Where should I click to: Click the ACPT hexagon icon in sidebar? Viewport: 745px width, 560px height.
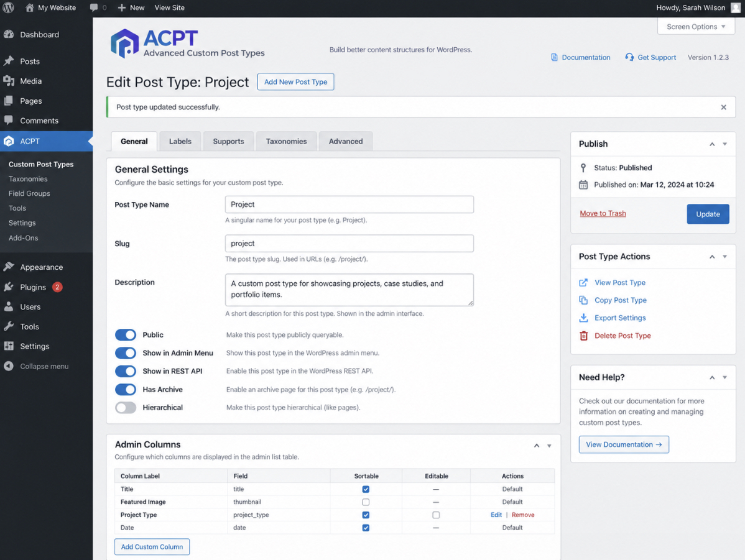pos(9,141)
